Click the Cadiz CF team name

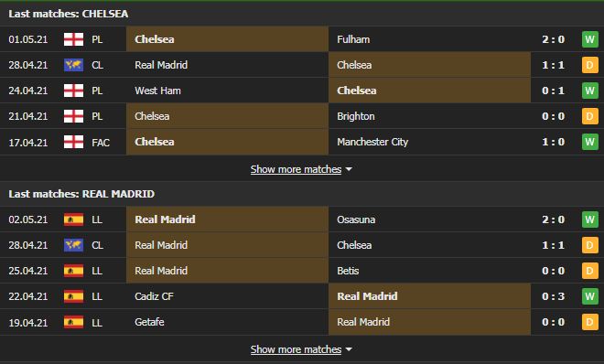point(154,296)
